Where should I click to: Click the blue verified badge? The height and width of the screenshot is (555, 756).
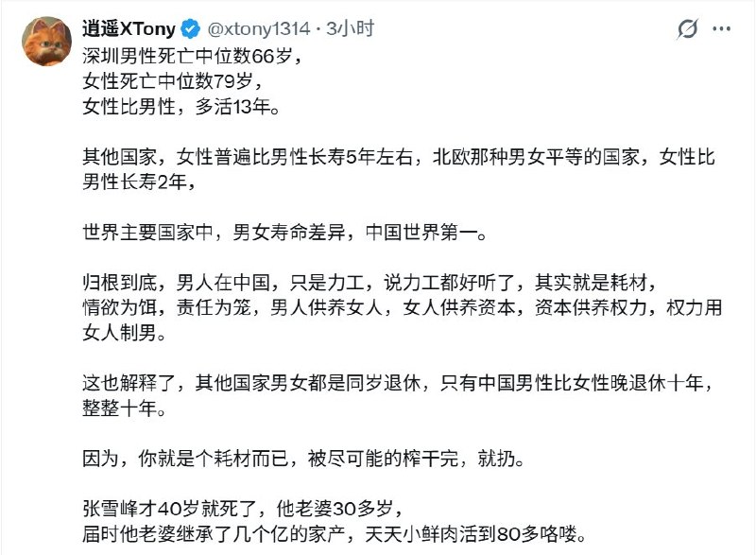pyautogui.click(x=189, y=28)
